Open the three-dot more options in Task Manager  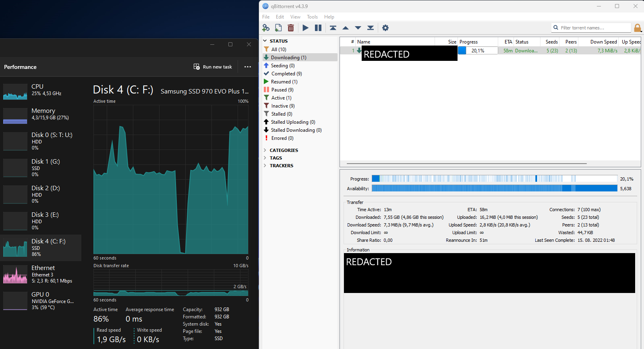click(x=248, y=67)
